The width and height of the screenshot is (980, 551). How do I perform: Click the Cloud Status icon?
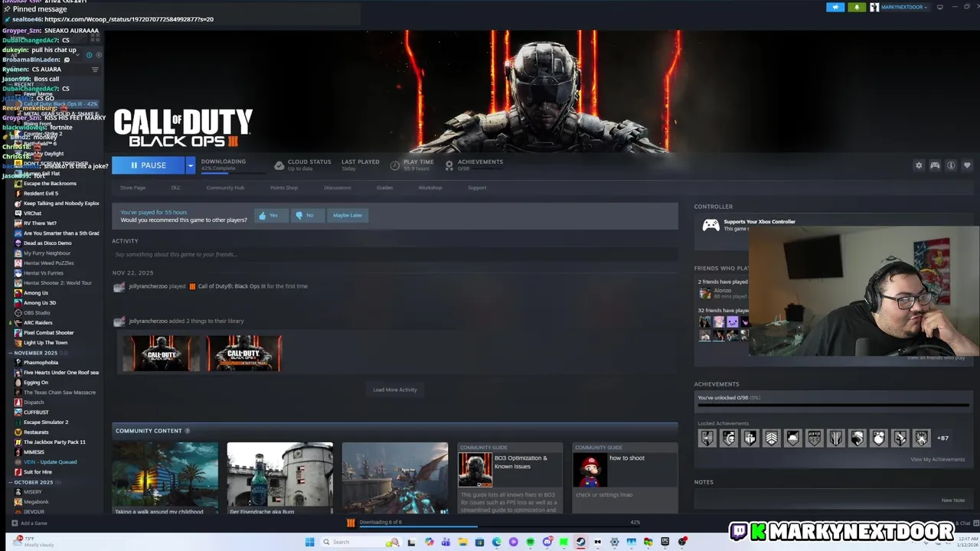pos(279,165)
